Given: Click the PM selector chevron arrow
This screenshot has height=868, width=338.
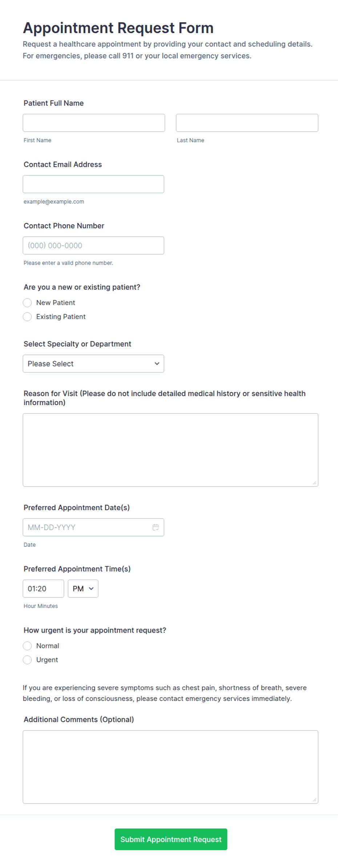Looking at the screenshot, I should click(x=91, y=589).
